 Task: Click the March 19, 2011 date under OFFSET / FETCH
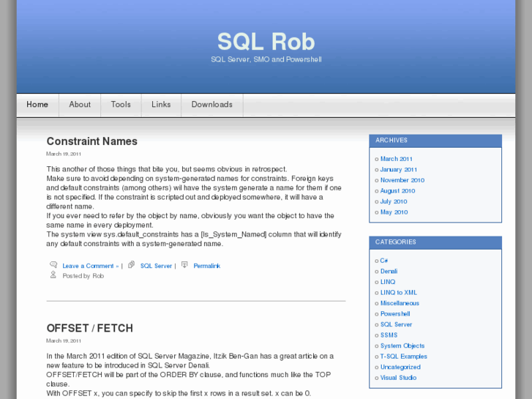(x=64, y=340)
